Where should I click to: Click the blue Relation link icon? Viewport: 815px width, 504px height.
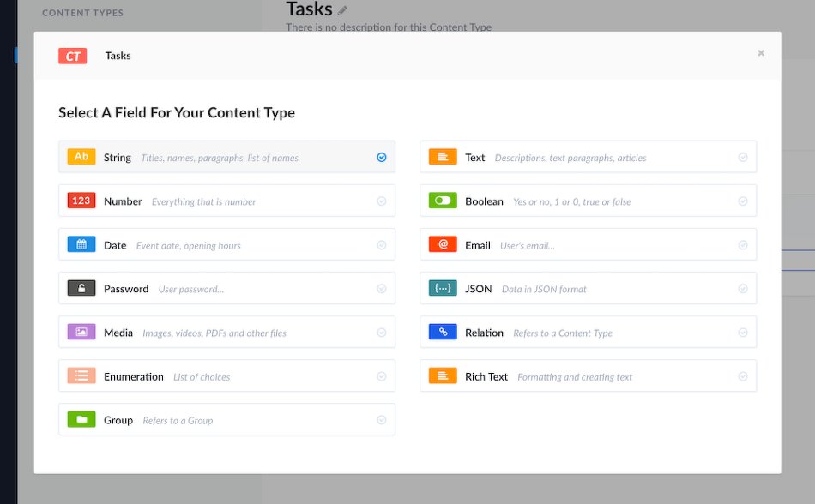(443, 332)
